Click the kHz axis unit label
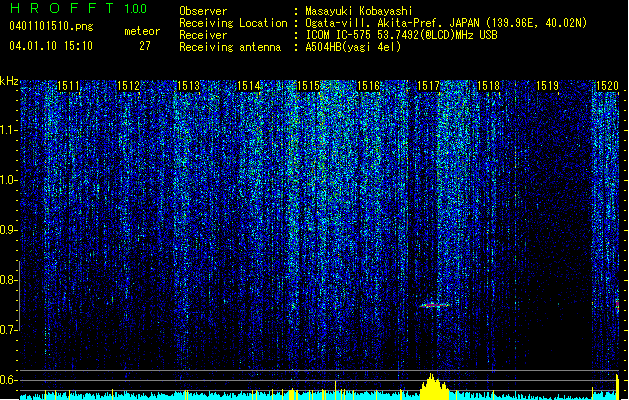 (x=9, y=81)
